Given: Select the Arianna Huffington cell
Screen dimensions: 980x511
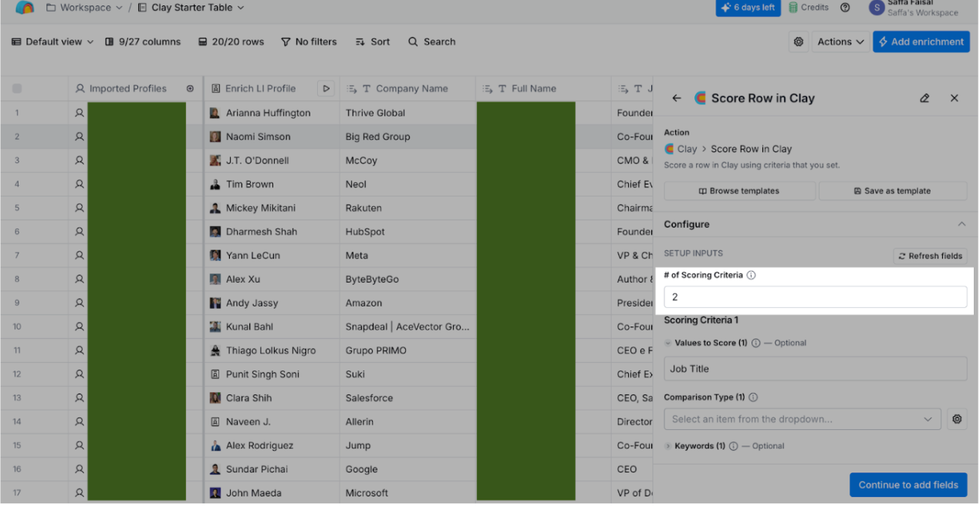Looking at the screenshot, I should [x=272, y=113].
